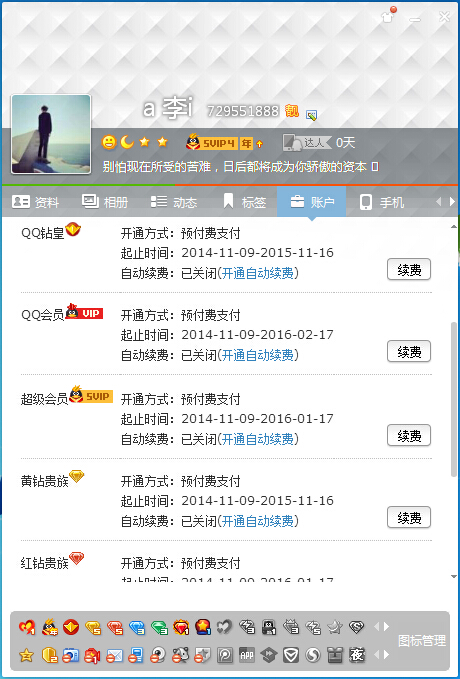This screenshot has width=460, height=679.
Task: Enable 开通自动续费 for 超级会员
Action: pyautogui.click(x=258, y=439)
